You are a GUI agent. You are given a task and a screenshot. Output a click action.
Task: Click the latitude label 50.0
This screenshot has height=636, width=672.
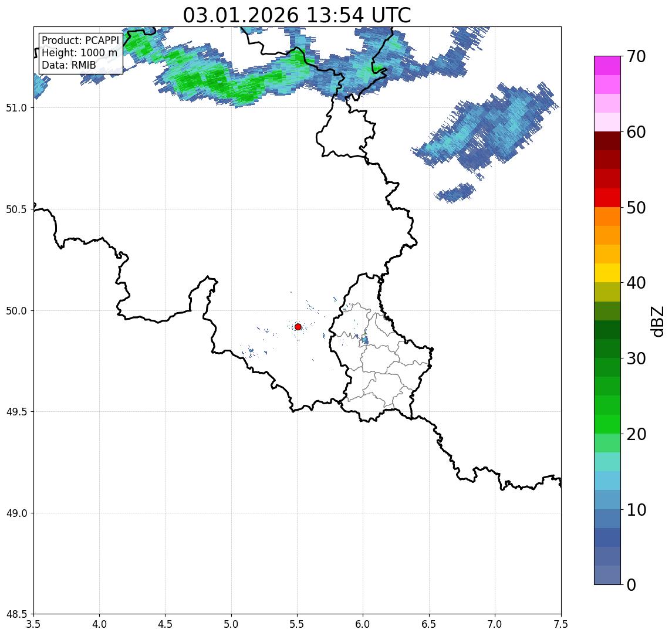16,311
